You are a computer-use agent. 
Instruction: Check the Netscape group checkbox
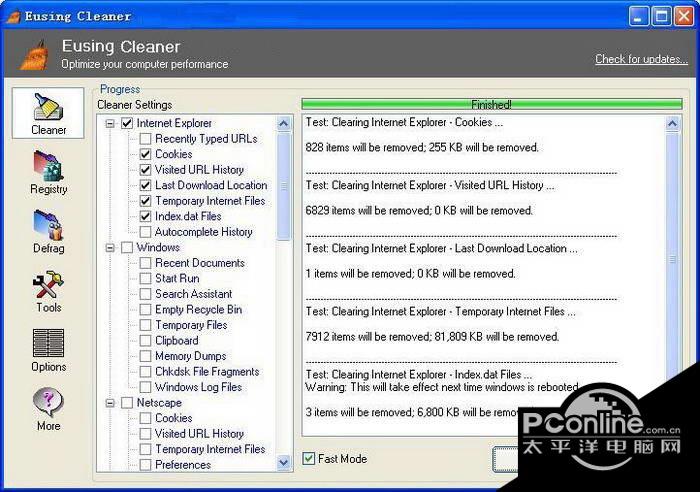pos(127,403)
